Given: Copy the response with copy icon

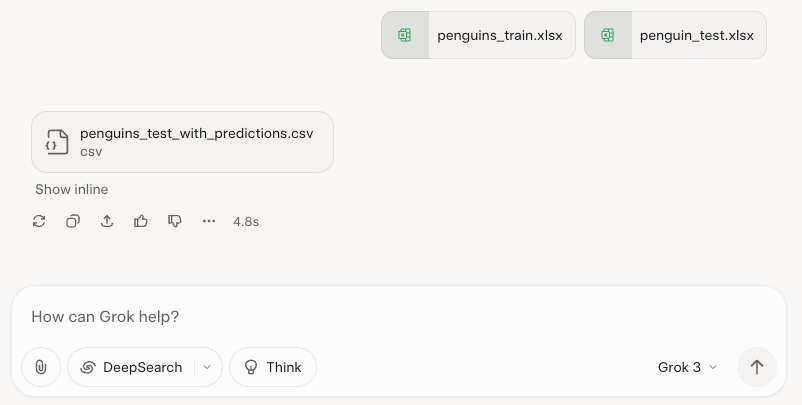Looking at the screenshot, I should 73,221.
